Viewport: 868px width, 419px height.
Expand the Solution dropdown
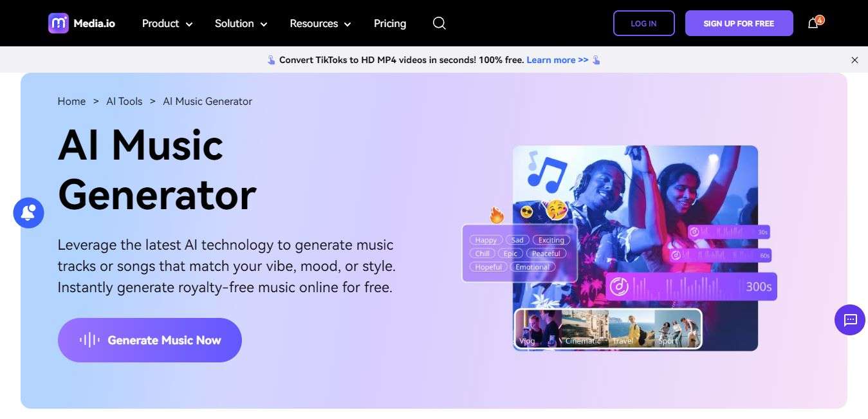pos(240,23)
